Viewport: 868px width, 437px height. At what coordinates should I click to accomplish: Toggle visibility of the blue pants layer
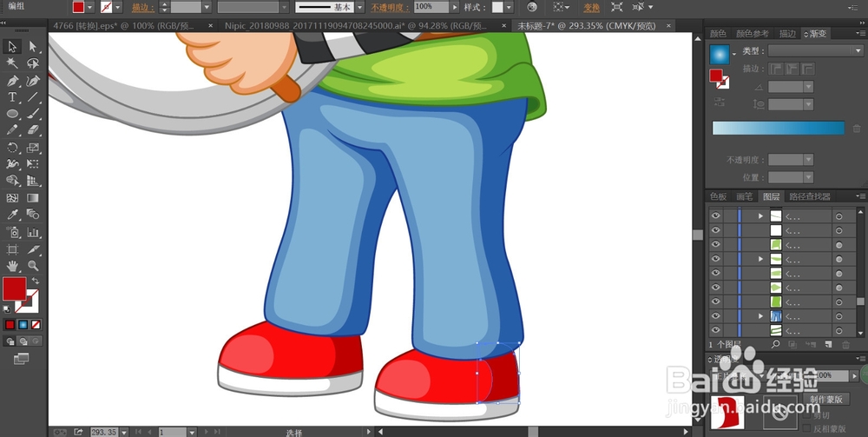[716, 315]
